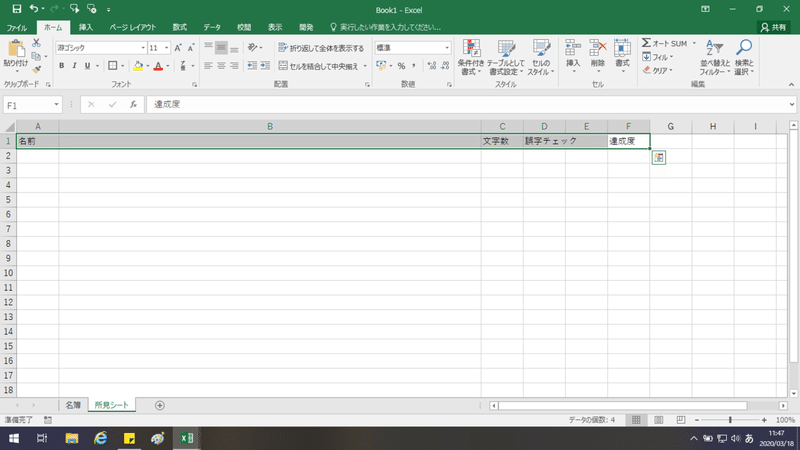Toggle 折り返して全体を表示する wrap text

tap(321, 48)
